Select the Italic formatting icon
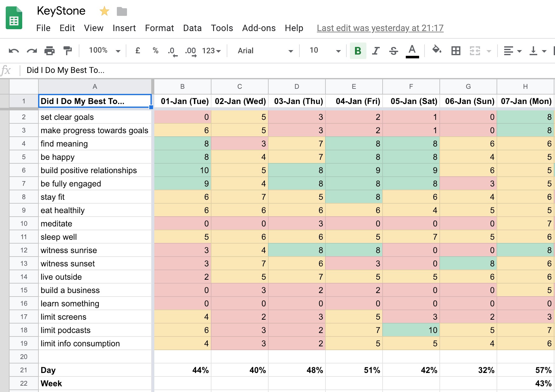 pyautogui.click(x=376, y=50)
